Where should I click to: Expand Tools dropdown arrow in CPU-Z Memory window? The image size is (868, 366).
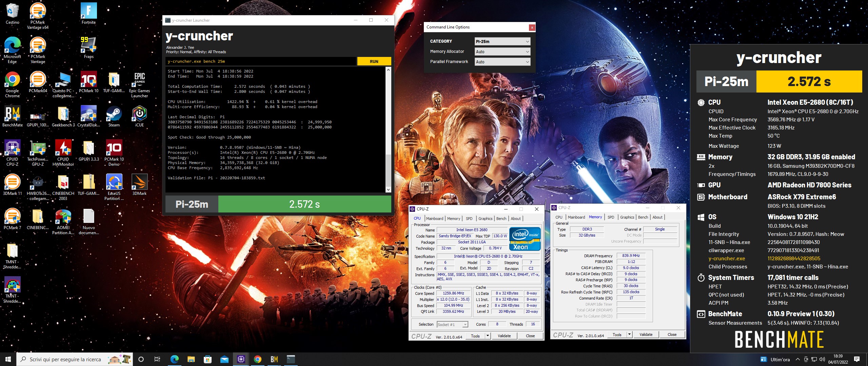pos(629,334)
